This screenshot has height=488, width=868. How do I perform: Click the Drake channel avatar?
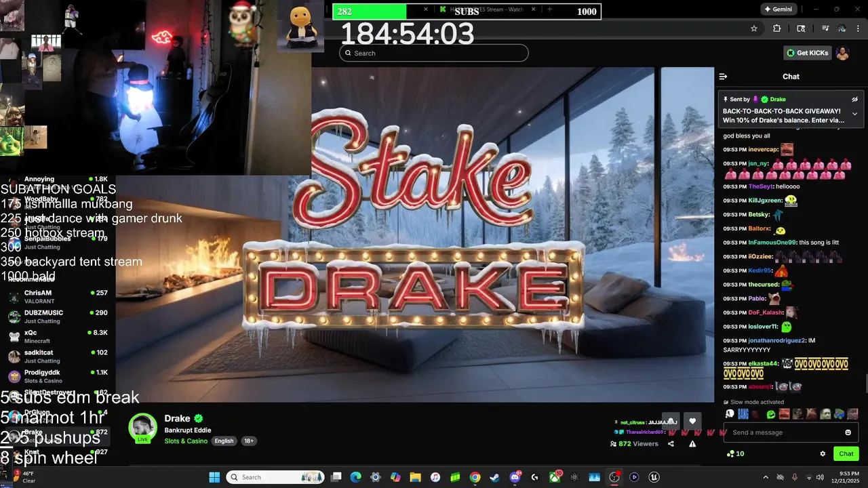click(x=142, y=428)
